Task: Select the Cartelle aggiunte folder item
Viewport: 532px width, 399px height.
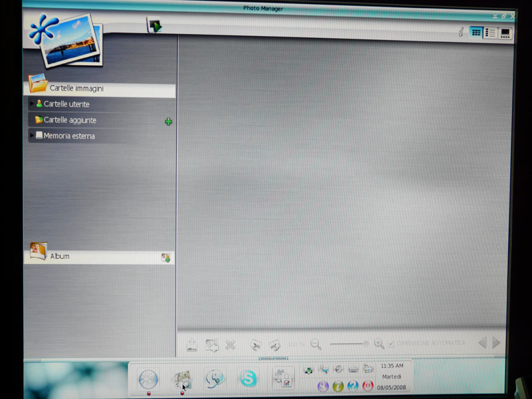Action: 69,120
